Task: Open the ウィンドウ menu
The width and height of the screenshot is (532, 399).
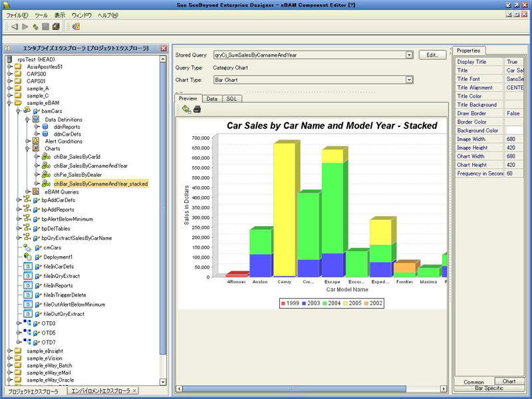Action: click(81, 15)
